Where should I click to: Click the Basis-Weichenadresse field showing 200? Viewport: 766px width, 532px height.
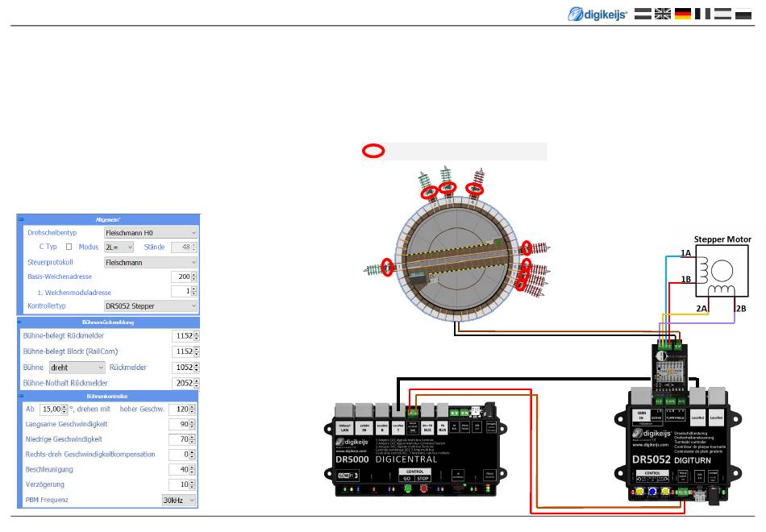(x=184, y=276)
